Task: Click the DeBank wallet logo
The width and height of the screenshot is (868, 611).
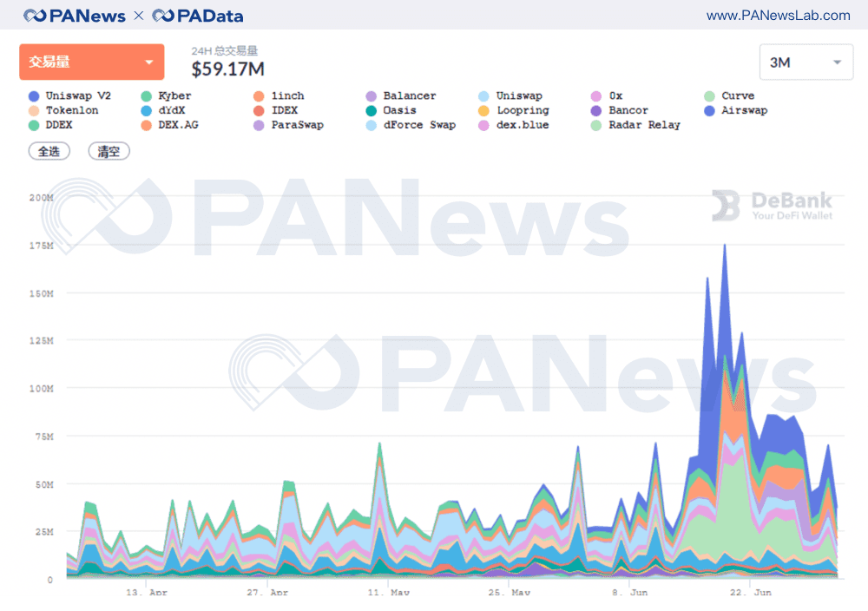Action: click(x=773, y=206)
